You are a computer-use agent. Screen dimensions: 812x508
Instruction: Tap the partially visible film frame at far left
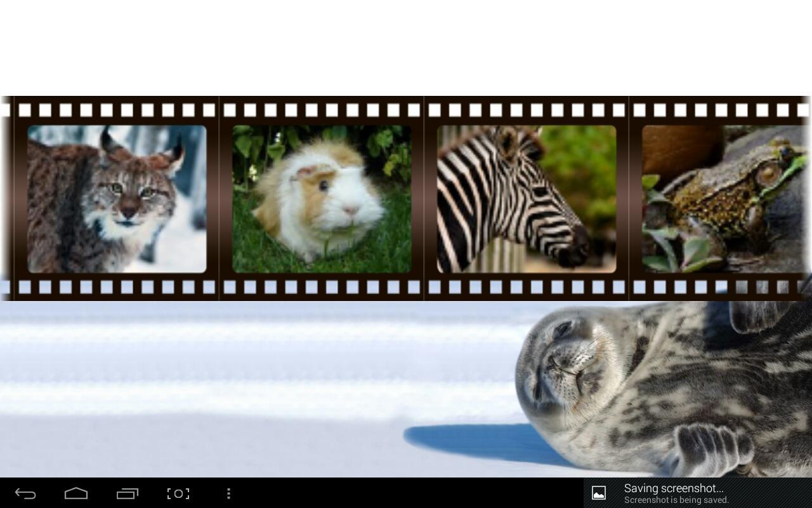[x=5, y=198]
